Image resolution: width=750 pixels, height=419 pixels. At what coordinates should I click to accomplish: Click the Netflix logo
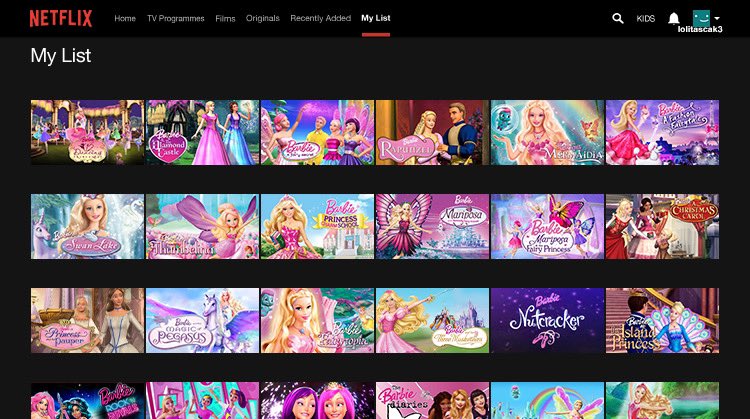click(61, 19)
